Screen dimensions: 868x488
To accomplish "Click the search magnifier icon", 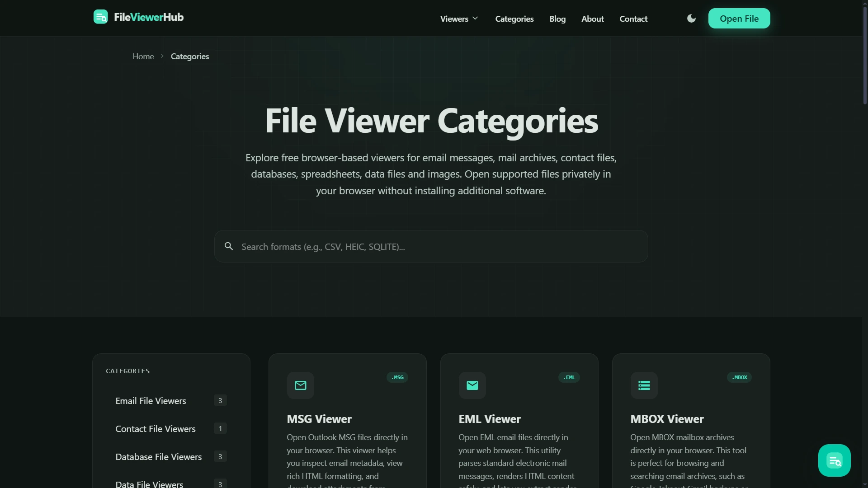I will (229, 246).
